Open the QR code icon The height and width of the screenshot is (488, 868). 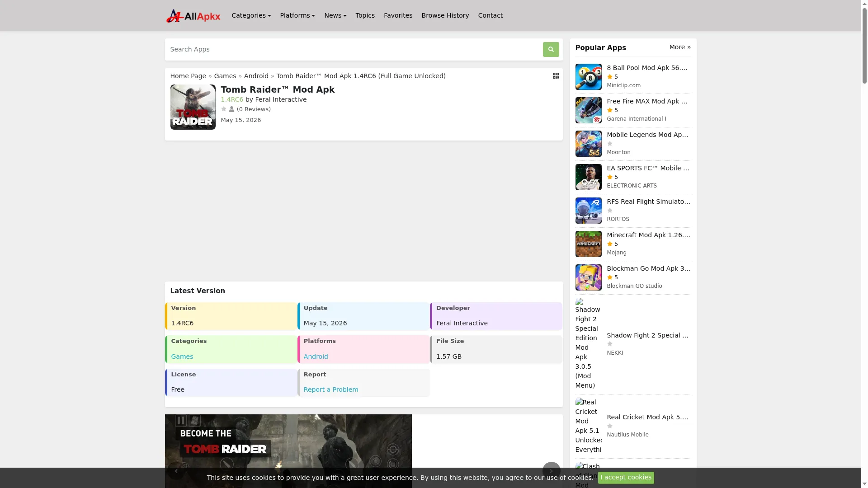(x=556, y=75)
